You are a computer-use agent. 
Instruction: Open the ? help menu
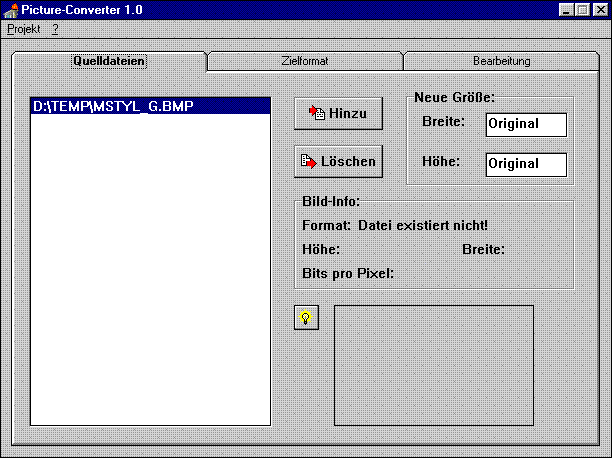56,29
